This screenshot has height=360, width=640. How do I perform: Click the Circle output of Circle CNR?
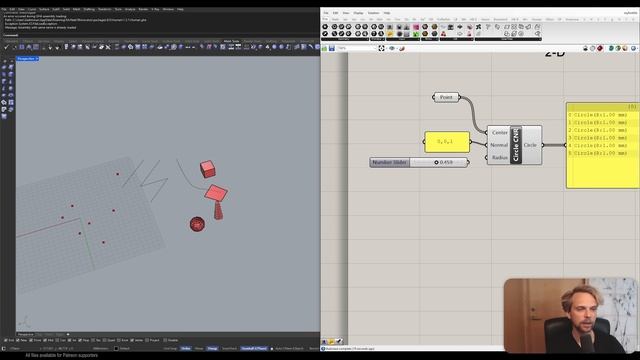[530, 145]
